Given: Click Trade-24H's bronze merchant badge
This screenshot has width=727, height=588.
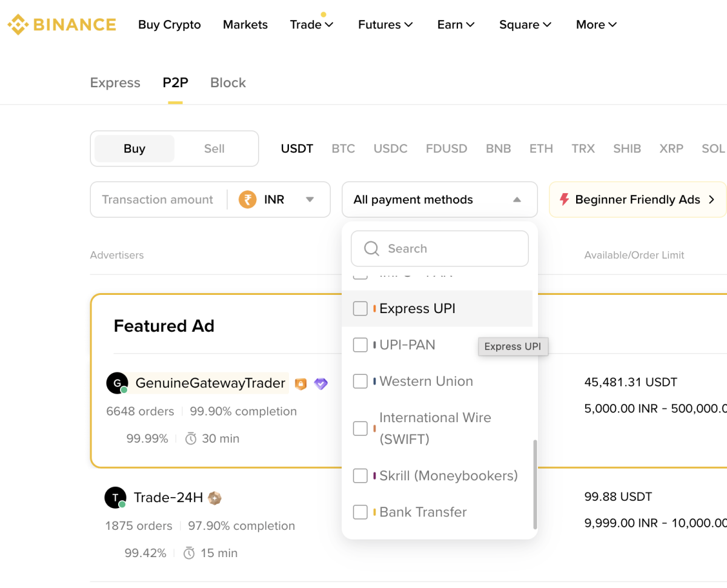Looking at the screenshot, I should point(214,498).
